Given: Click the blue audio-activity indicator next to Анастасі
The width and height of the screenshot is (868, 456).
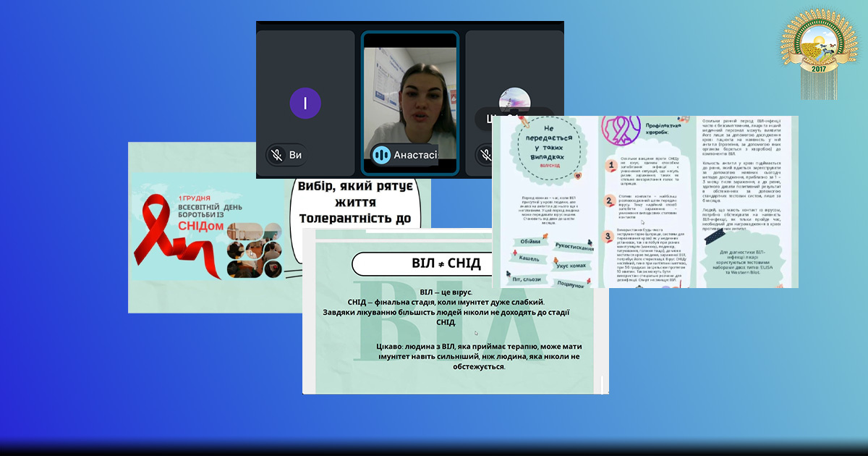Looking at the screenshot, I should point(381,154).
